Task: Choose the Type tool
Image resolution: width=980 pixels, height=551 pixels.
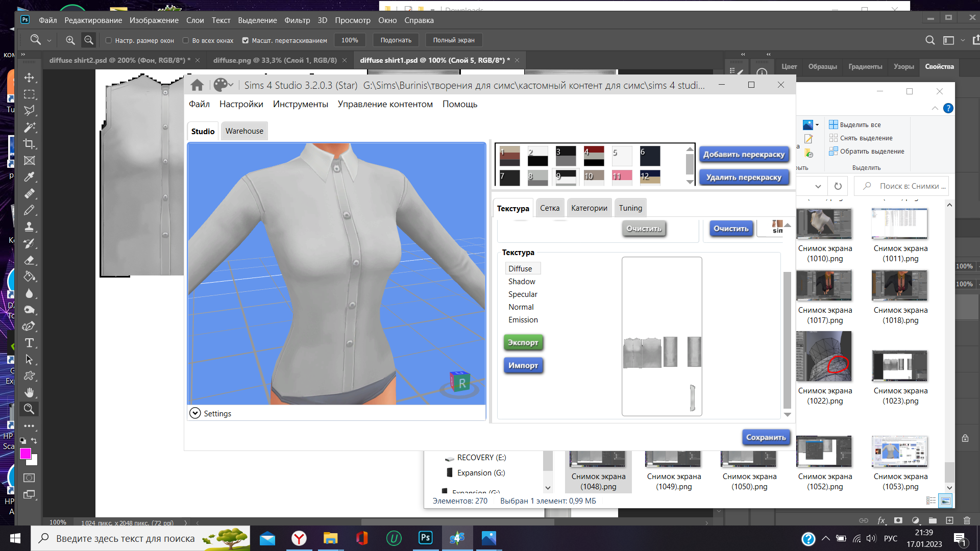Action: tap(29, 343)
